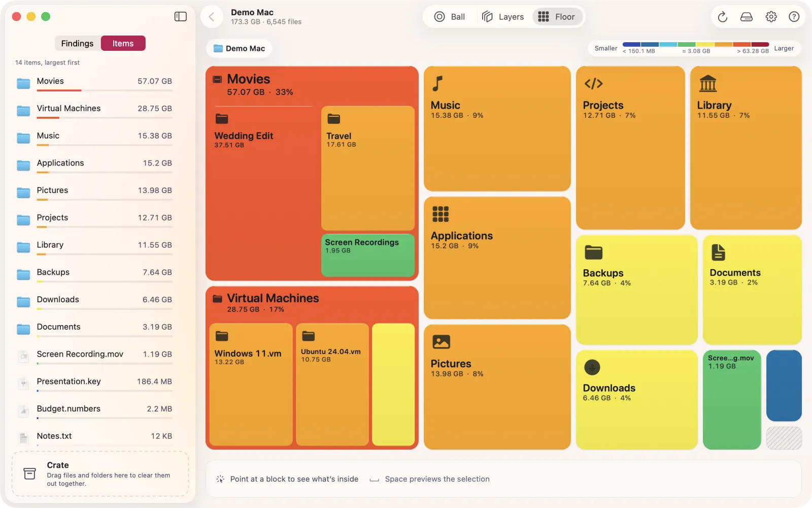Screen dimensions: 812x508
Task: Open help with the question mark icon
Action: 794,17
